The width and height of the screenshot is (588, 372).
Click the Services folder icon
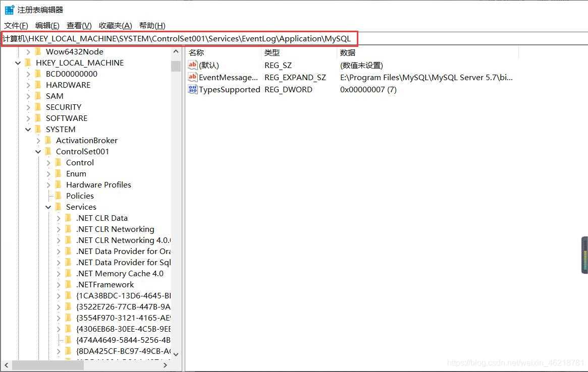[x=59, y=207]
